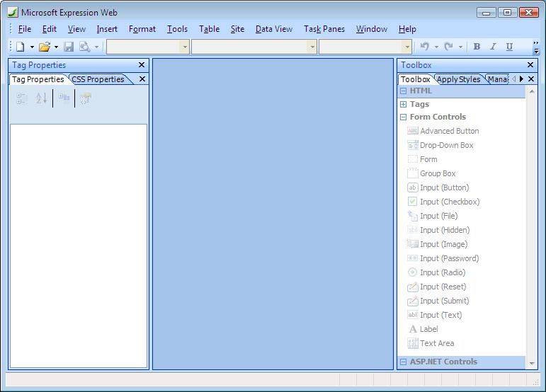Select the Input (Image) icon

coord(413,244)
